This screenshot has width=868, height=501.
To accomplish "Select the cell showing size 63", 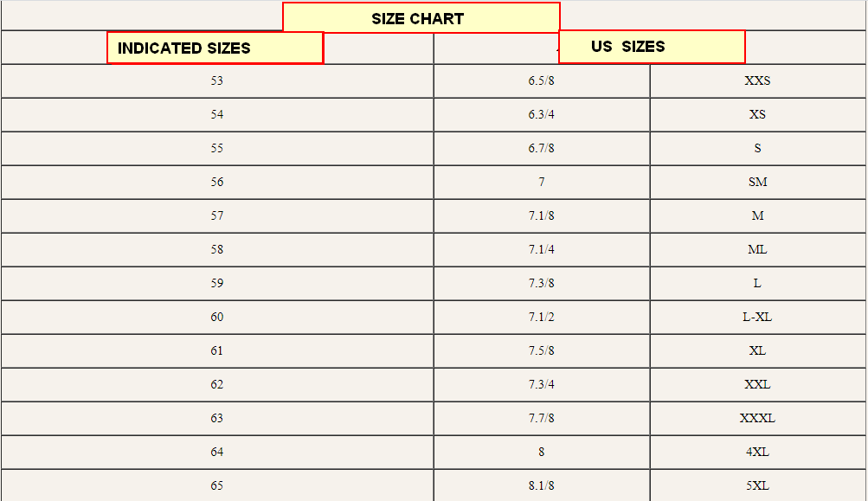I will point(216,419).
